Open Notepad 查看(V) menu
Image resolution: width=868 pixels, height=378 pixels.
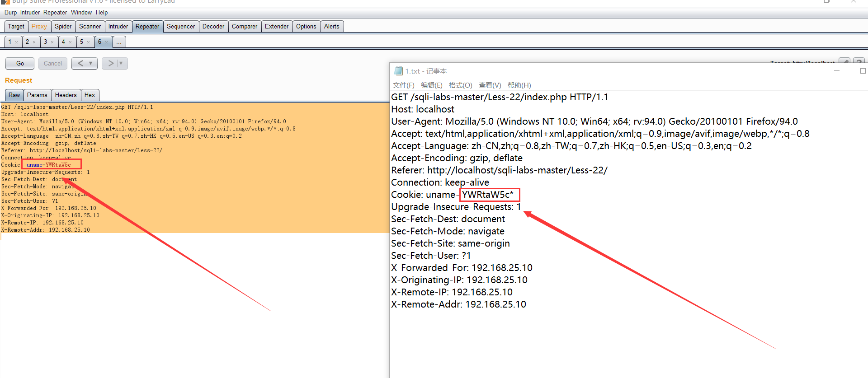[490, 85]
